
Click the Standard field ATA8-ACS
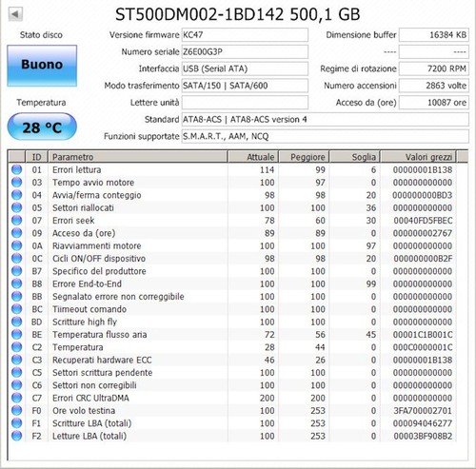click(325, 120)
